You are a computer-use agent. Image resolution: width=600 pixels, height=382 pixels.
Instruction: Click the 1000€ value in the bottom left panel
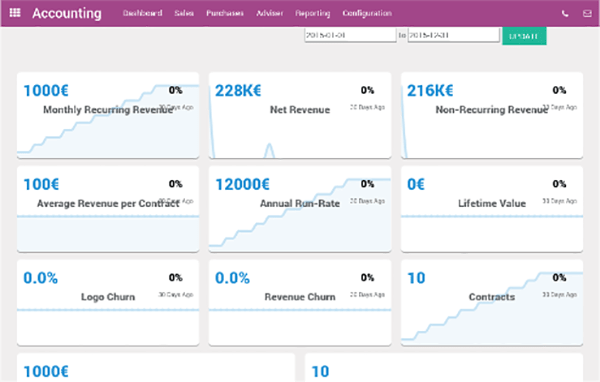click(x=46, y=372)
